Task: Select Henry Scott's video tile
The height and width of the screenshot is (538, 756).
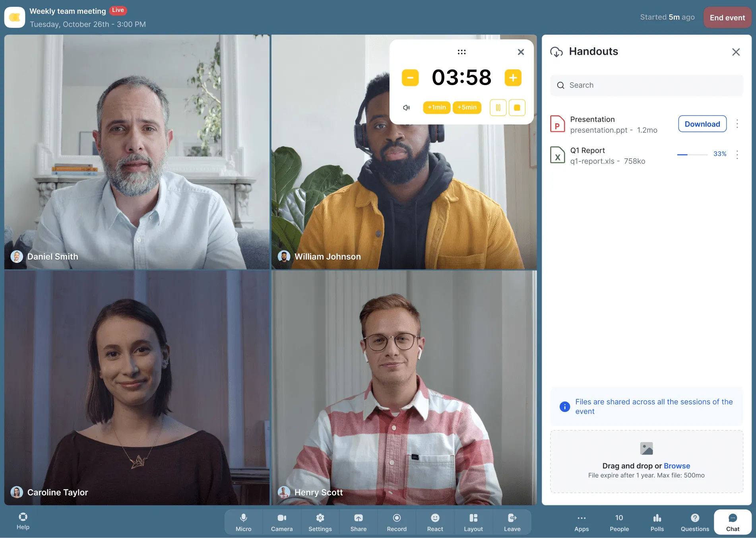Action: click(x=404, y=388)
